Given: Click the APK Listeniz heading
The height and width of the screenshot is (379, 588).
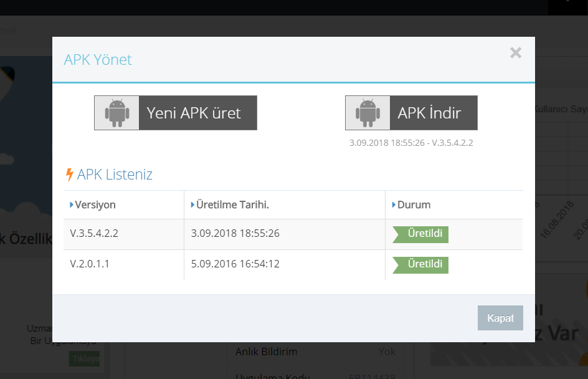Looking at the screenshot, I should (115, 175).
